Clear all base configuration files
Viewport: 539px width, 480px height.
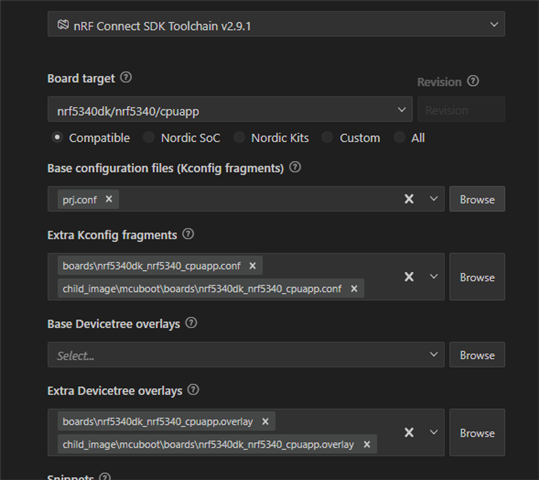pos(409,199)
